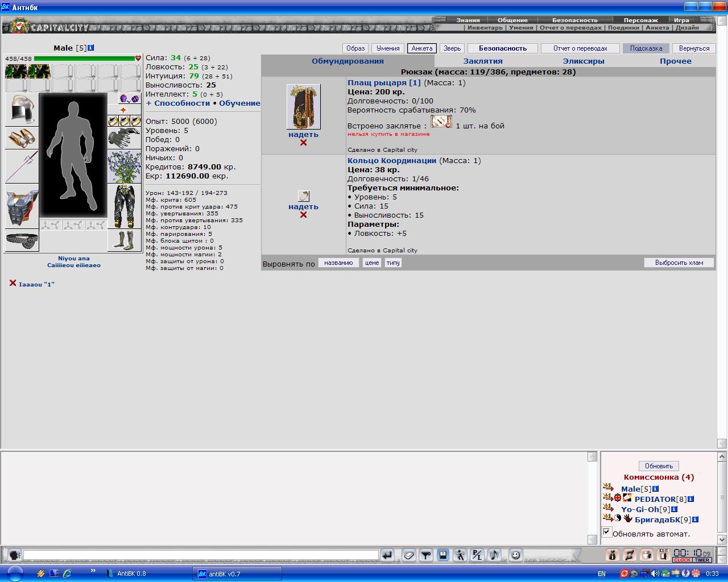Toggle the auto-update checkbox
Image resolution: width=728 pixels, height=582 pixels.
tap(607, 533)
